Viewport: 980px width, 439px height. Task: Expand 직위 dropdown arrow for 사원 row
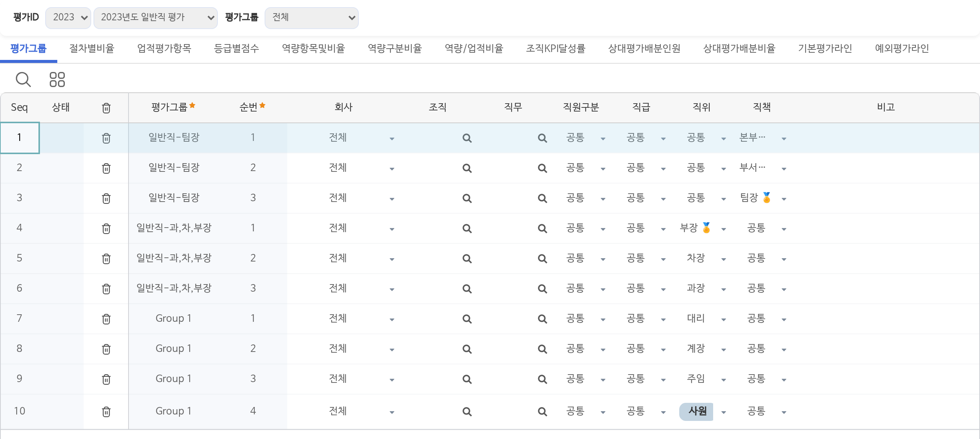(x=724, y=412)
